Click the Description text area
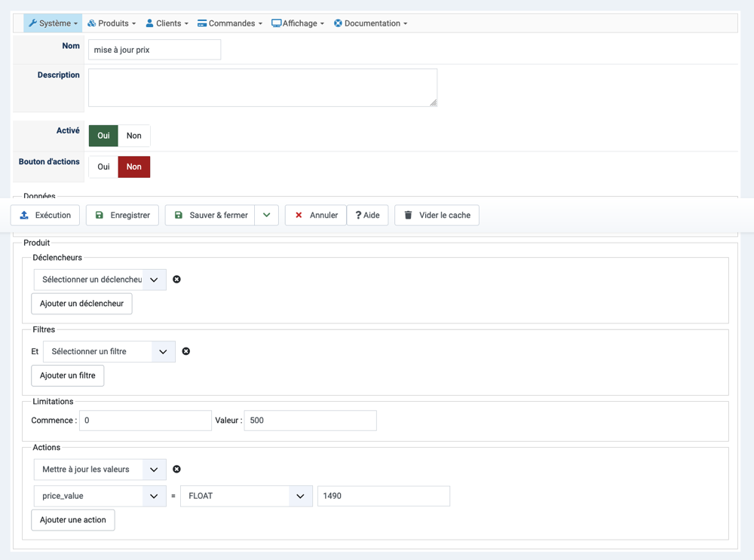 [x=262, y=87]
